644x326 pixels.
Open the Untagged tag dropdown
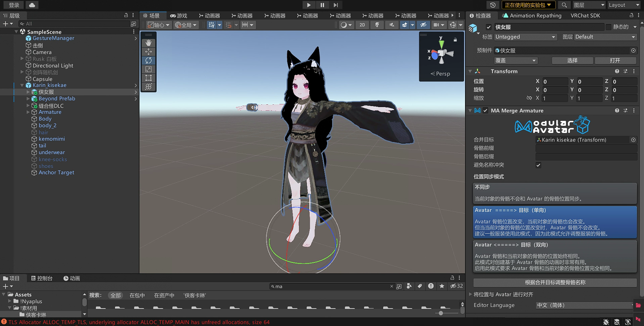(525, 37)
